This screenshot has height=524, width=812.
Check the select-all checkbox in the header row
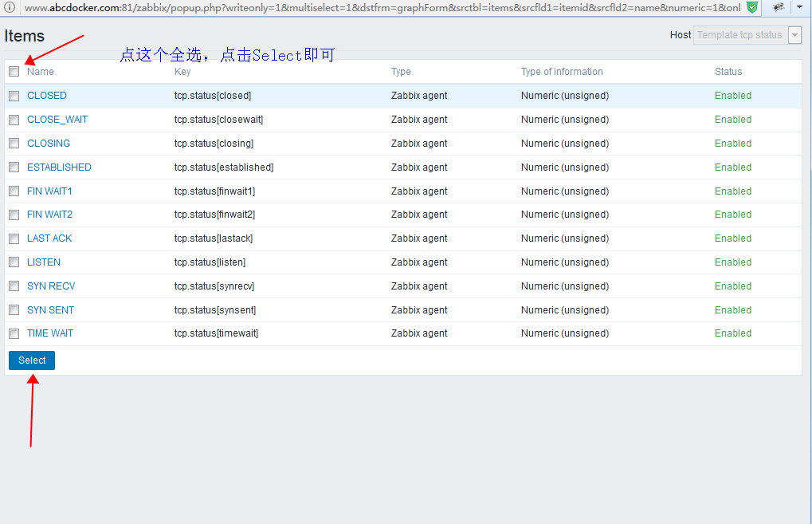(14, 71)
